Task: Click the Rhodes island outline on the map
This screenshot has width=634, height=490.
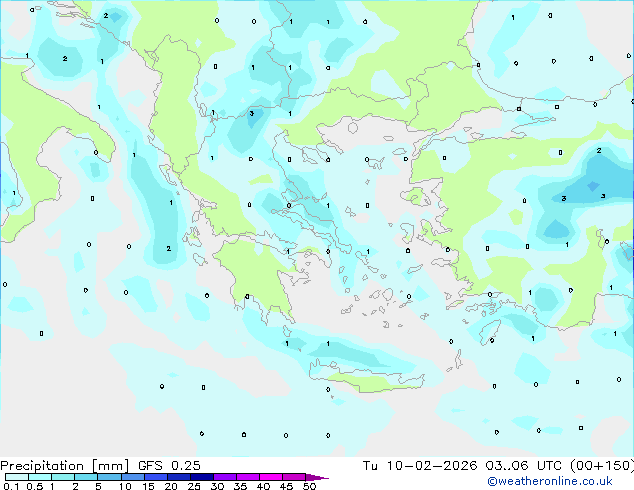Action: (x=490, y=332)
